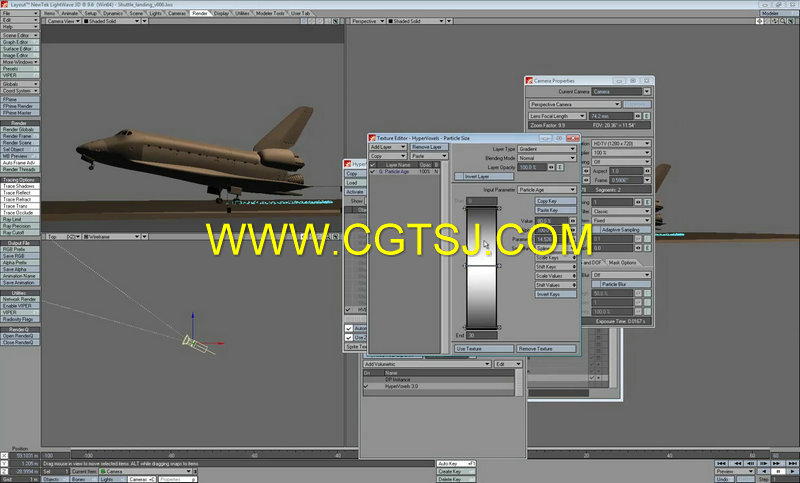The width and height of the screenshot is (800, 483).
Task: Click the Layer Opacity slider arrows icon
Action: tap(552, 167)
